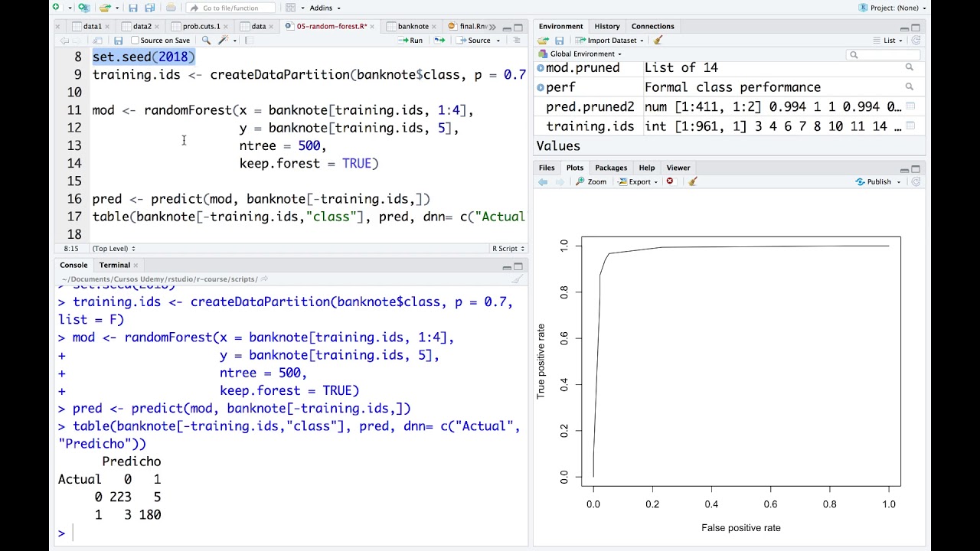
Task: Open the Global Environment dropdown
Action: tap(581, 54)
